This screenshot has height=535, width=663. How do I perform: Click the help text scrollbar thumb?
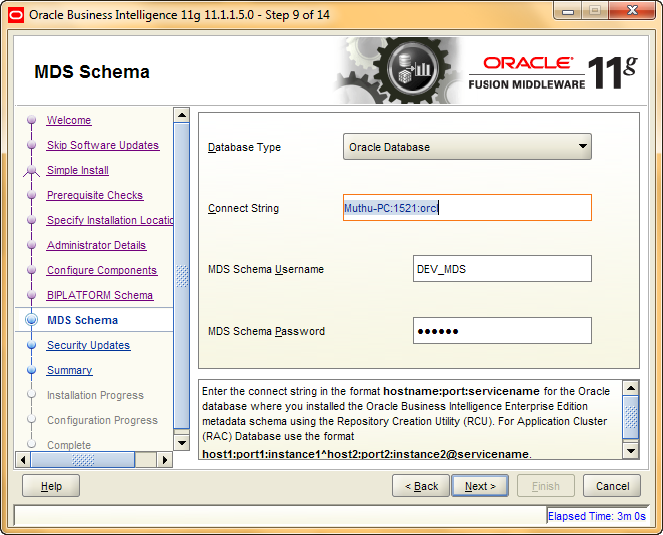click(631, 417)
